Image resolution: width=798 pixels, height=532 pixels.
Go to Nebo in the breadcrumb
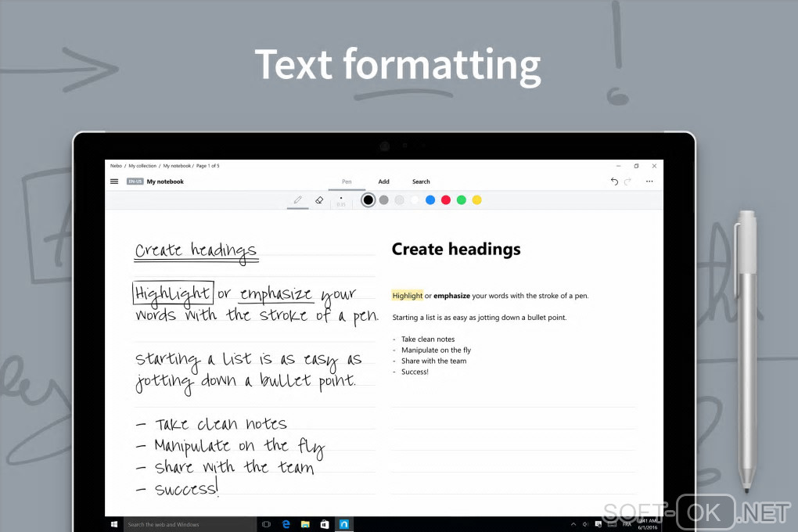pos(116,166)
